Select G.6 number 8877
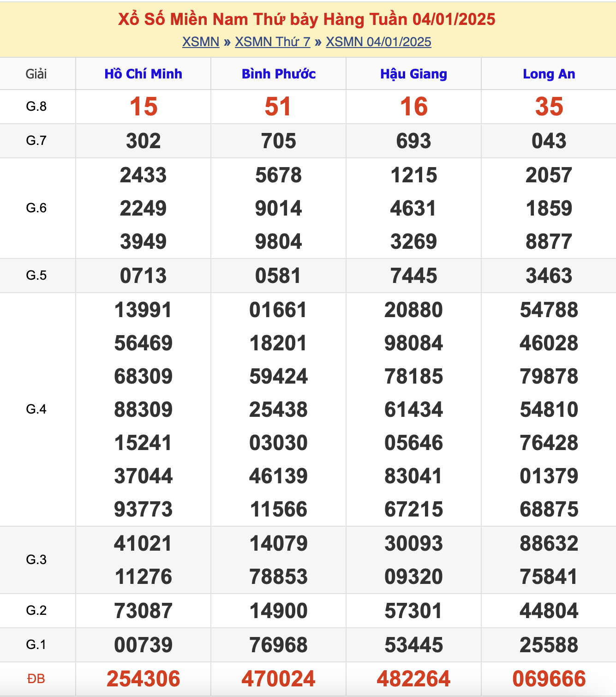 (x=549, y=241)
